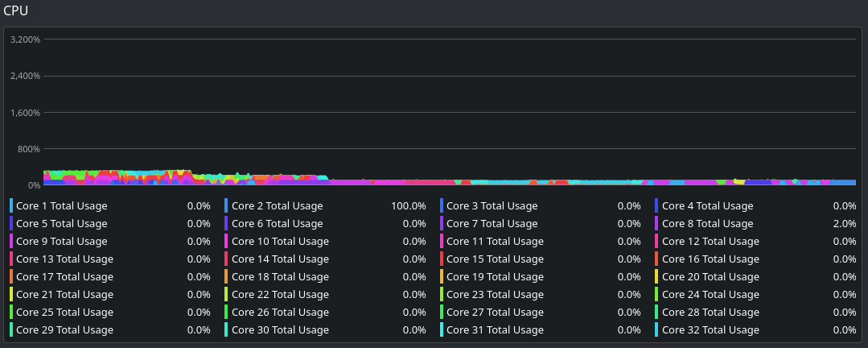This screenshot has width=868, height=348.
Task: Click the CPU section heading
Action: [x=15, y=10]
